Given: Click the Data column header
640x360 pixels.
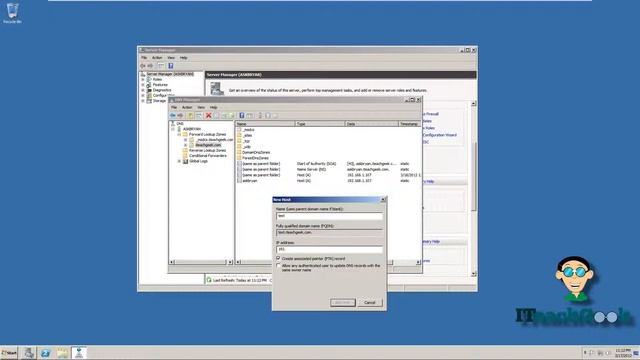Looking at the screenshot, I should pos(371,124).
